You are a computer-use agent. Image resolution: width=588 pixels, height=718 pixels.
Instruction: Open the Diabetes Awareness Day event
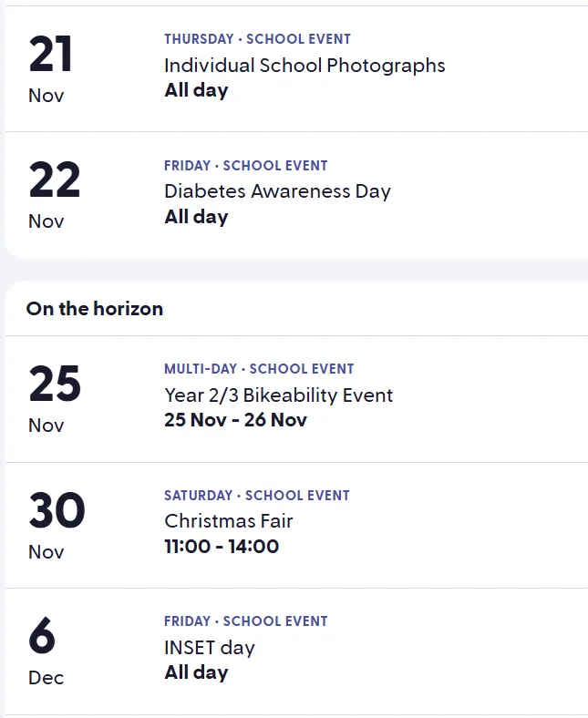click(277, 191)
